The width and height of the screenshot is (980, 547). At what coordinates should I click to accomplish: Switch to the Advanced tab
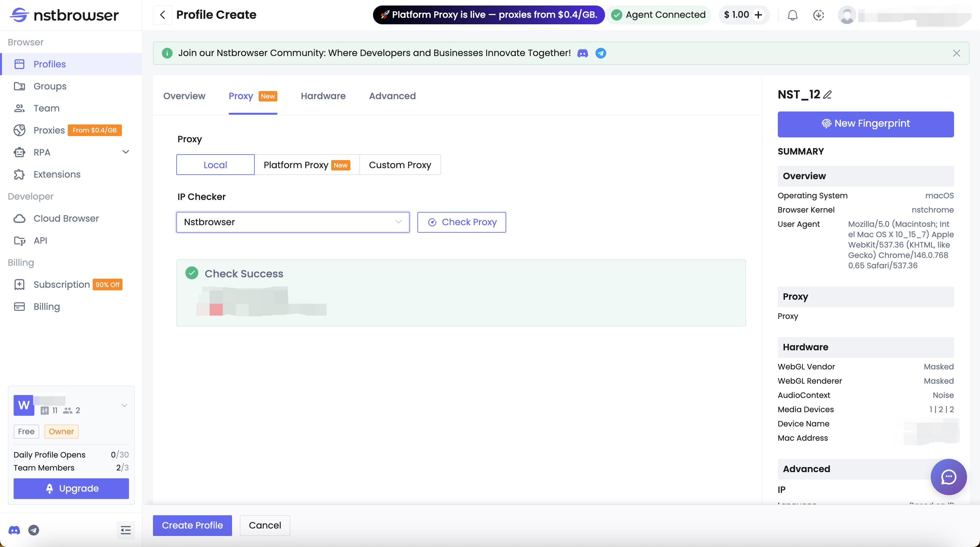click(x=392, y=96)
